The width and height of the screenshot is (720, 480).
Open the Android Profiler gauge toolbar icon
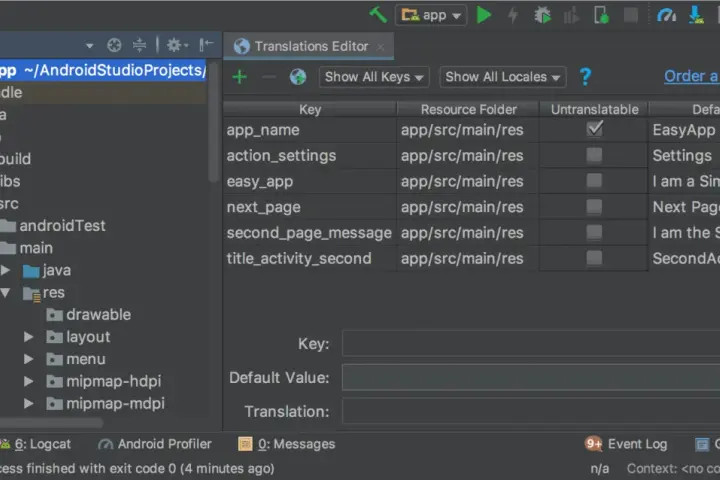pos(666,15)
